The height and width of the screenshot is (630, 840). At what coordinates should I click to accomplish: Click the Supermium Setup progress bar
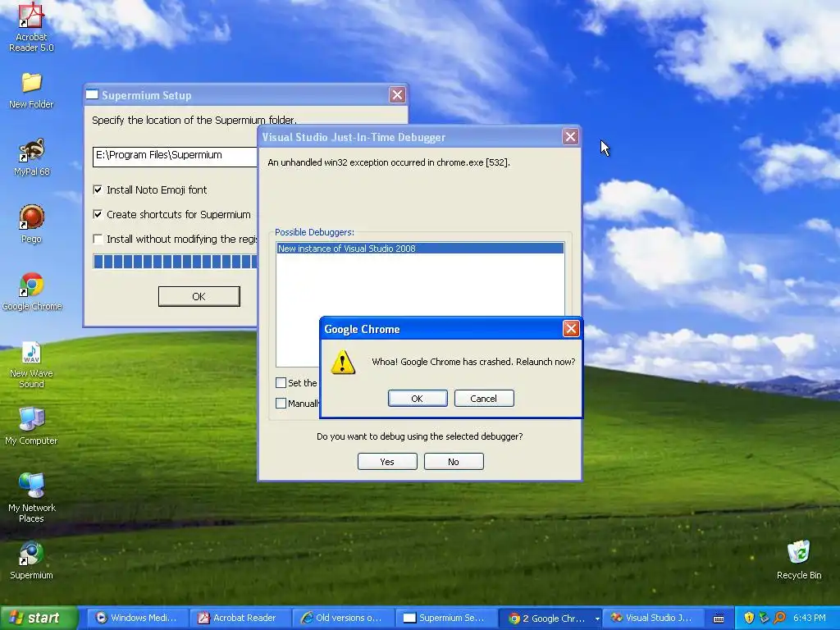tap(176, 262)
